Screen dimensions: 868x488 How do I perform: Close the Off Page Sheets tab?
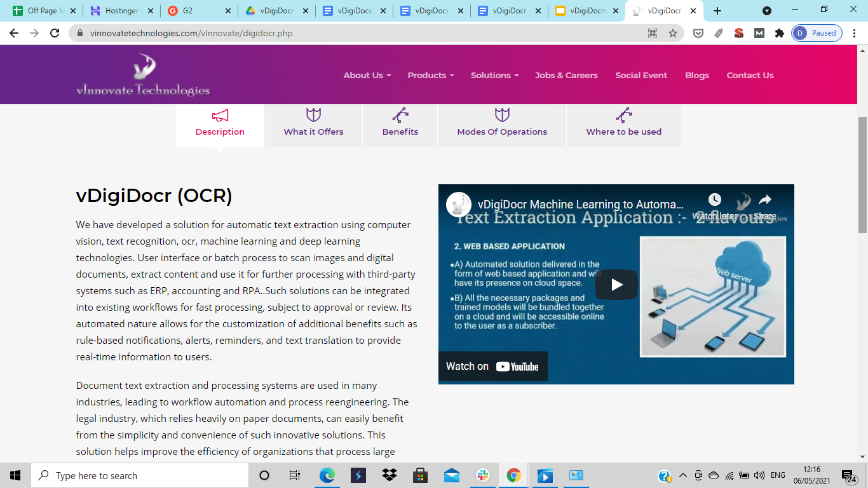coord(73,11)
